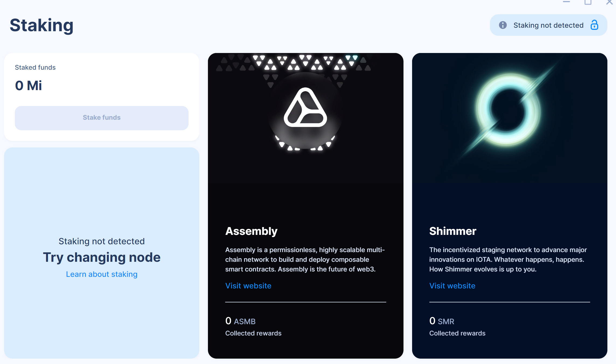Image resolution: width=616 pixels, height=364 pixels.
Task: Click the 0 Mi staked funds amount
Action: tap(28, 85)
